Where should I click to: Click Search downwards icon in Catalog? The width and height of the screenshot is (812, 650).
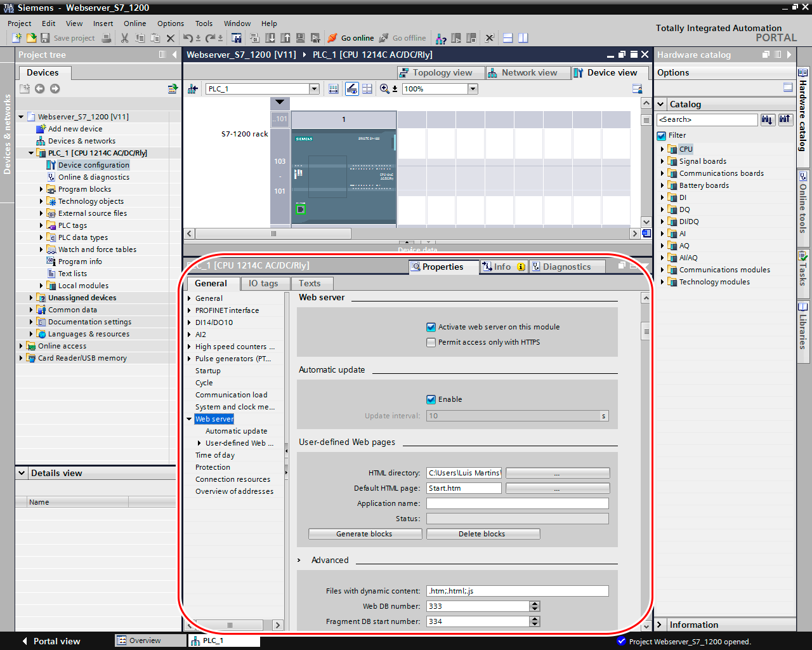coord(768,119)
